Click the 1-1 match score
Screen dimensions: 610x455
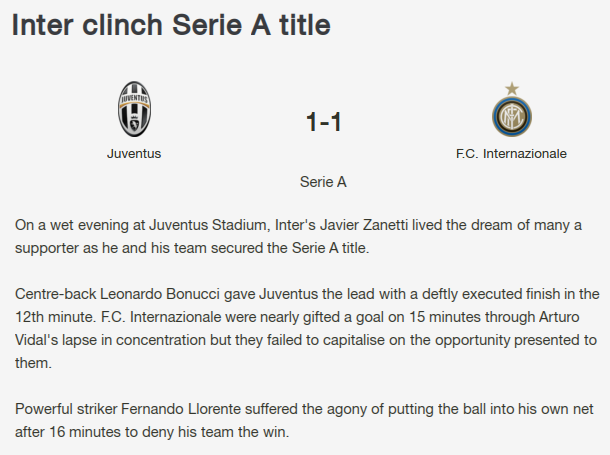click(x=324, y=123)
